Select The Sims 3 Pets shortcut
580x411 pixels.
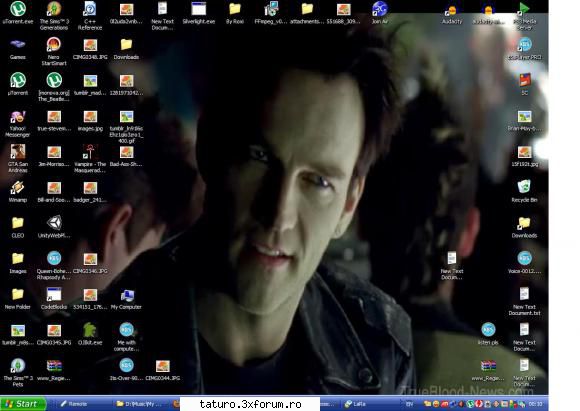click(x=18, y=373)
